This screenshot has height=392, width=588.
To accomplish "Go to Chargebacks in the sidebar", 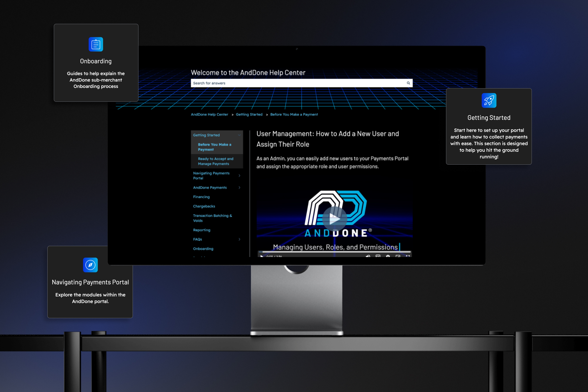I will click(x=204, y=206).
